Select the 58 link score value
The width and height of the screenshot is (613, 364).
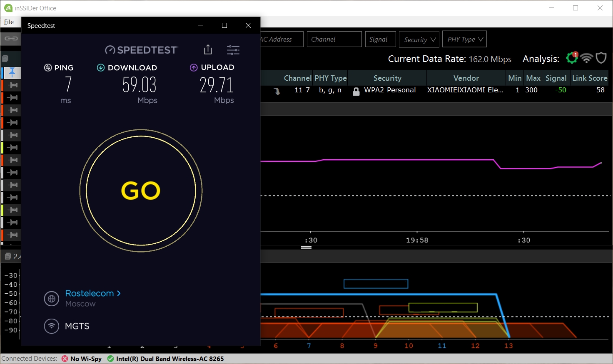tap(600, 90)
